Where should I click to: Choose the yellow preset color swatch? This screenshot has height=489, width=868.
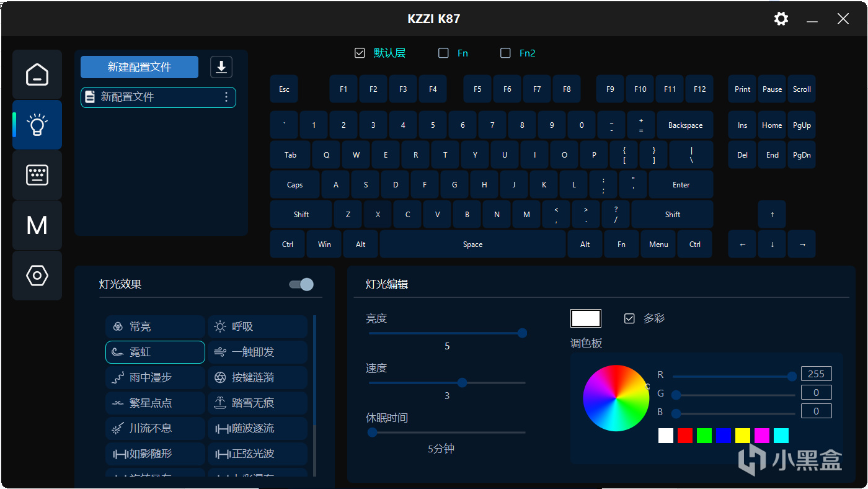pos(743,435)
